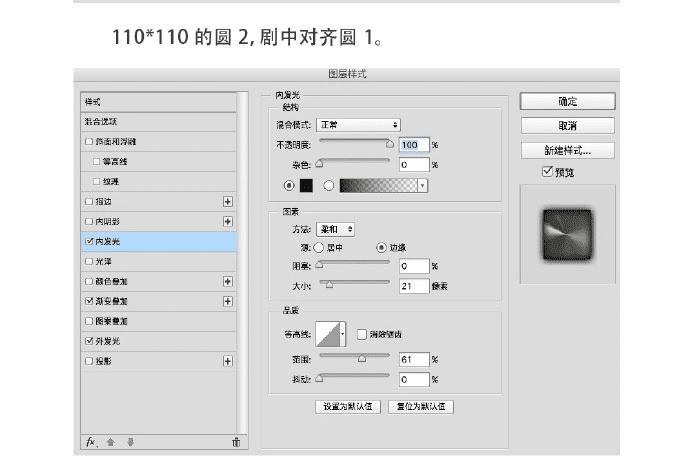Delete effect with the trash icon
Image resolution: width=690 pixels, height=456 pixels.
[236, 442]
